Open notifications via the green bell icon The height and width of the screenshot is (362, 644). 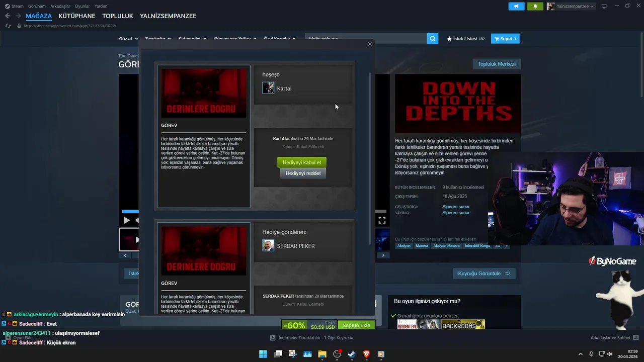coord(535,6)
